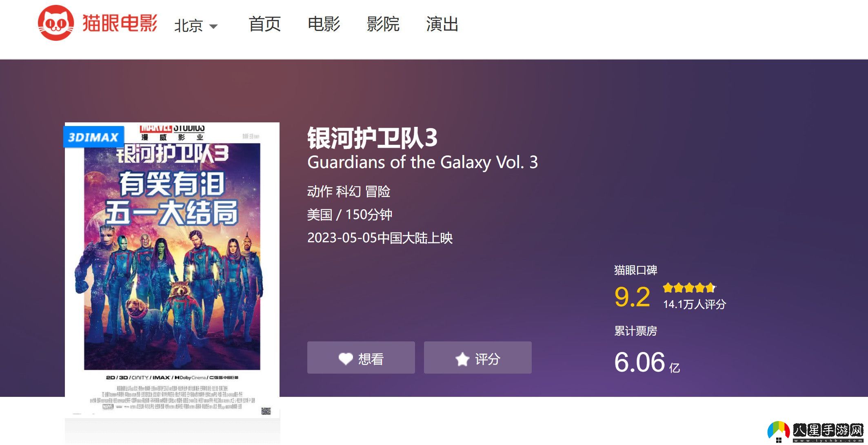Viewport: 868px width, 445px height.
Task: Click the 9.2 score number
Action: (632, 297)
